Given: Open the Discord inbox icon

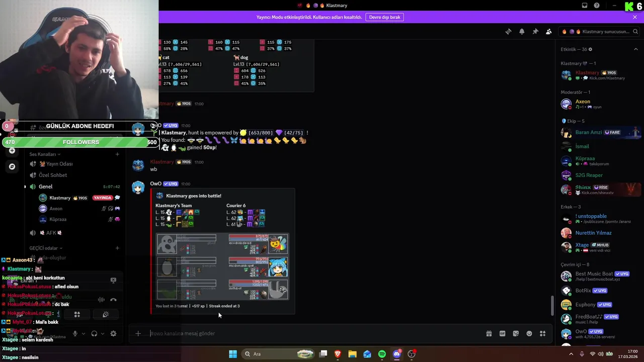Looking at the screenshot, I should (585, 6).
